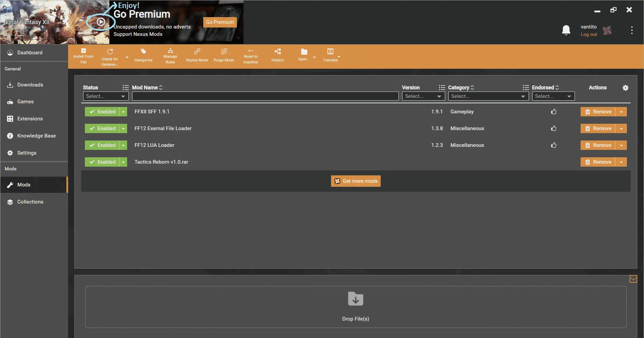Remove FFXII SFF 1.9.1 mod
Image resolution: width=644 pixels, height=338 pixels.
pyautogui.click(x=598, y=112)
